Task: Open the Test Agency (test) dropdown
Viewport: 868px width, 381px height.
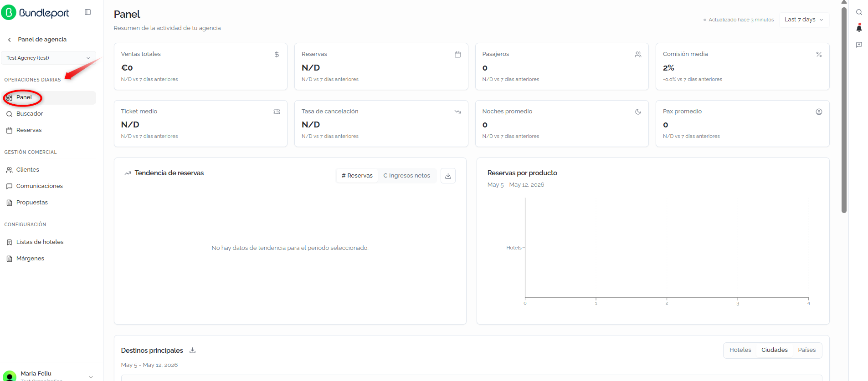Action: [x=48, y=58]
